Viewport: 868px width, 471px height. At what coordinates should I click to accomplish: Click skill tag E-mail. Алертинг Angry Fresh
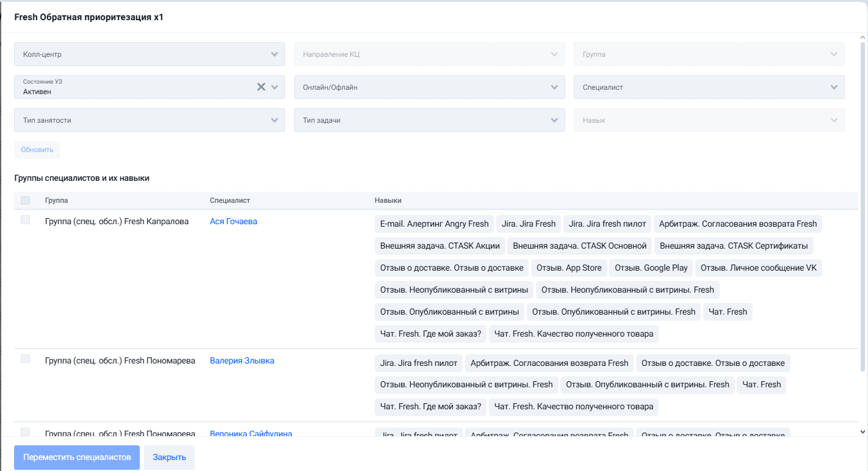coord(434,224)
